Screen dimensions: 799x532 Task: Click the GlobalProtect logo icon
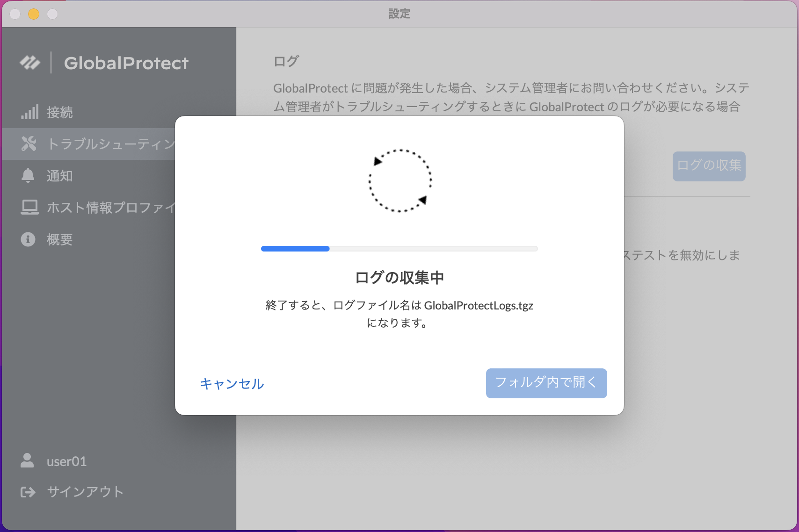click(x=30, y=63)
